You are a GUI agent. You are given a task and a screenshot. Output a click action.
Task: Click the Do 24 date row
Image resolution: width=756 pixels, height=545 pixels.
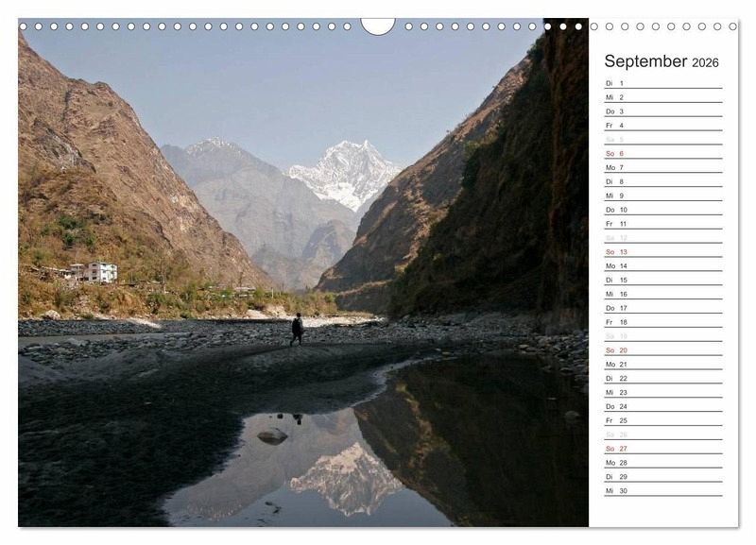click(x=663, y=406)
